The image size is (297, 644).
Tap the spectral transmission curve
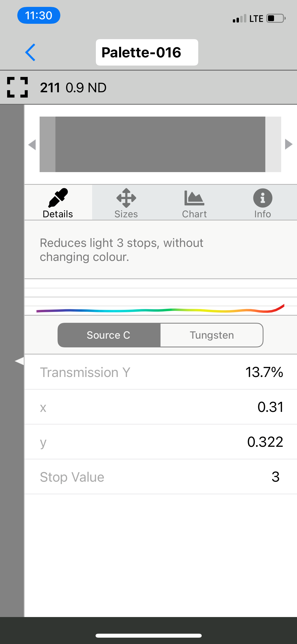point(160,310)
